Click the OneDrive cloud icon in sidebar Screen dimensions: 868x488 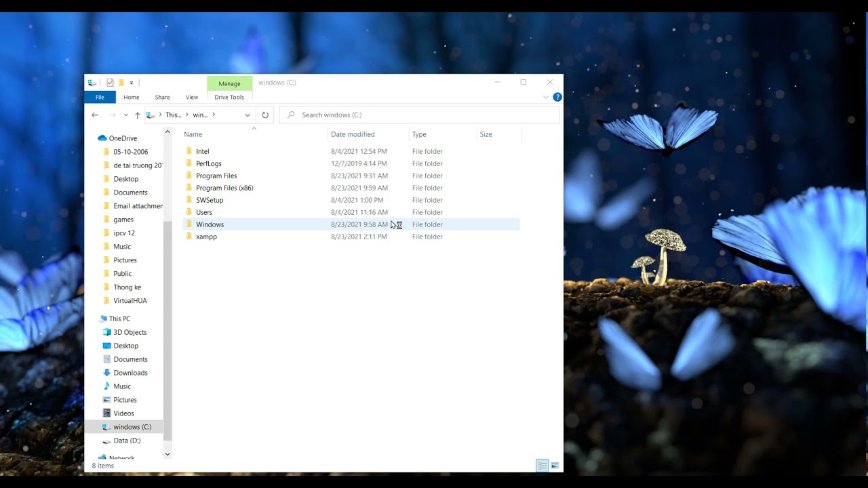[x=102, y=138]
